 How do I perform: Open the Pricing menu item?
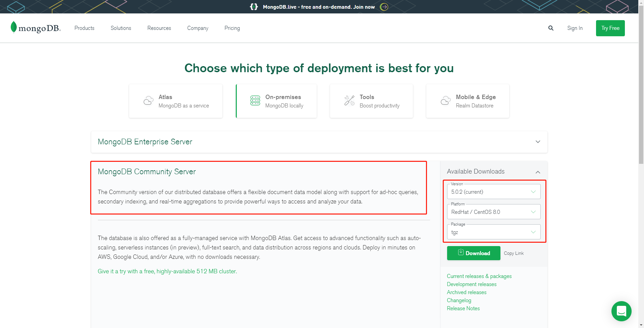(232, 28)
